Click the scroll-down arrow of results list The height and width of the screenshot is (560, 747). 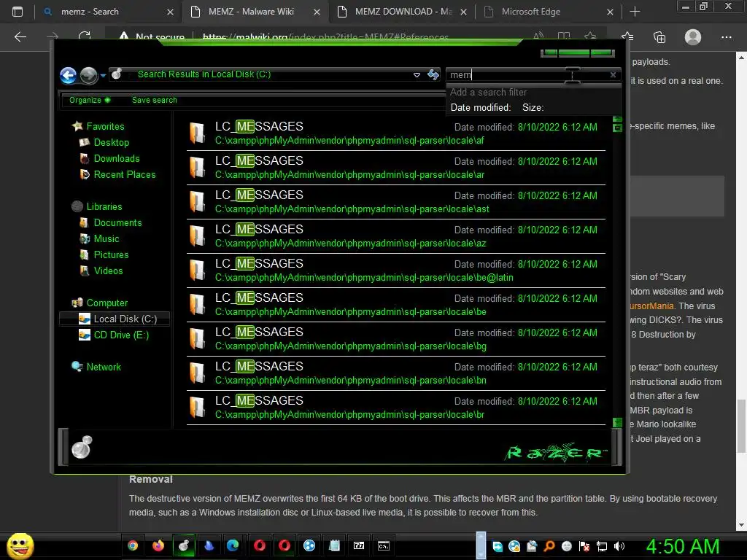[x=617, y=422]
